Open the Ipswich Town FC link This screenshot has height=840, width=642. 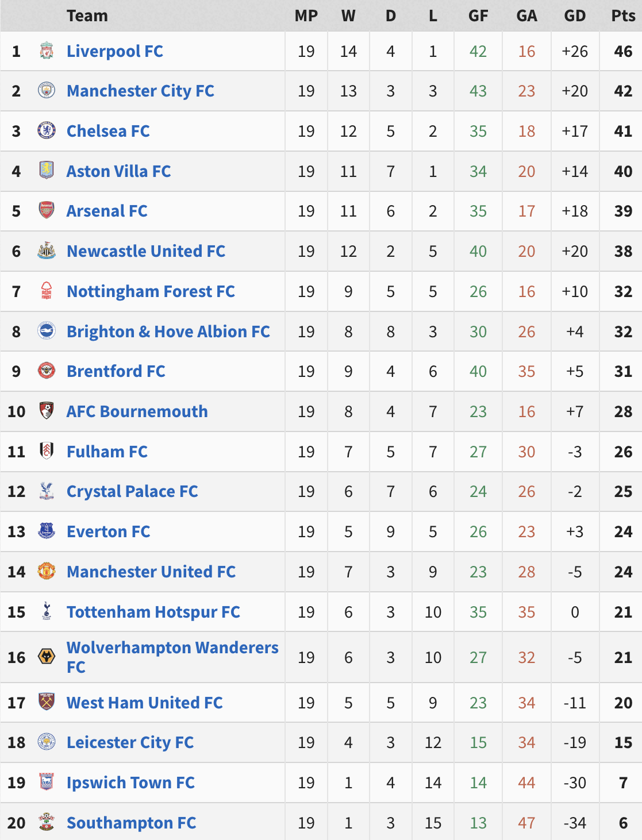click(130, 783)
